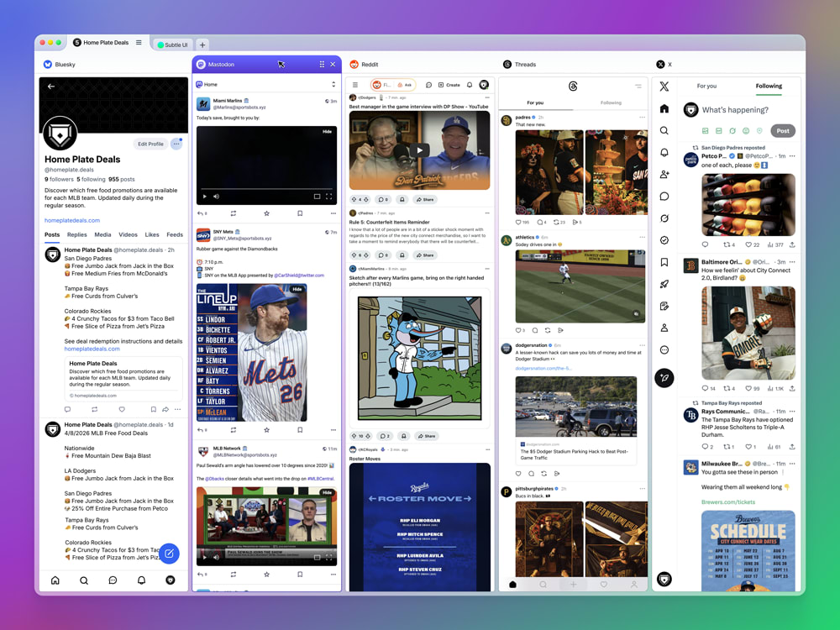Open X Follow people icon in sidebar

[664, 175]
